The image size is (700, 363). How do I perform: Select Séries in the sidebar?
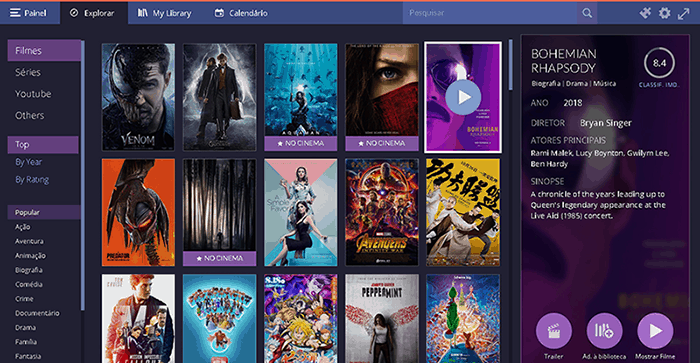click(28, 72)
